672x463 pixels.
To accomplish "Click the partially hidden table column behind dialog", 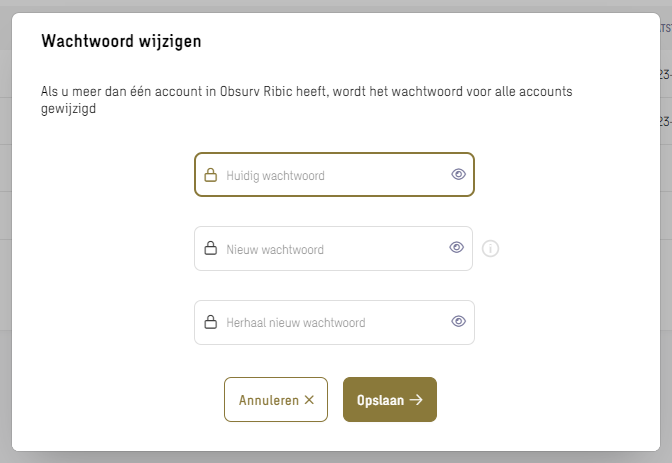I will (x=666, y=29).
